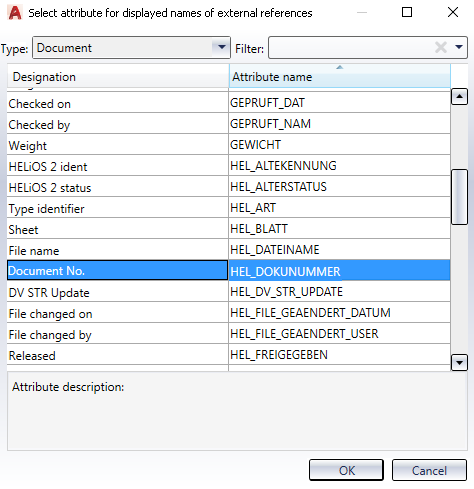The width and height of the screenshot is (474, 489).
Task: Open the Type dropdown showing Document
Action: (131, 48)
